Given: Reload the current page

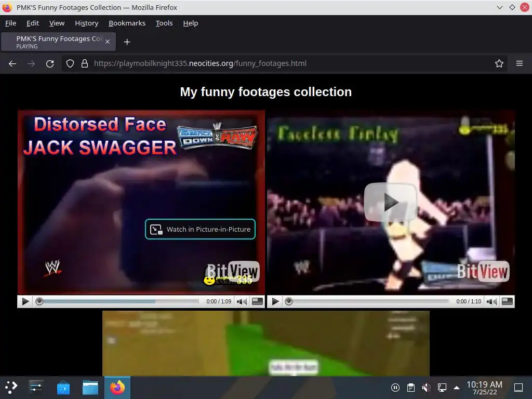Looking at the screenshot, I should click(x=50, y=63).
